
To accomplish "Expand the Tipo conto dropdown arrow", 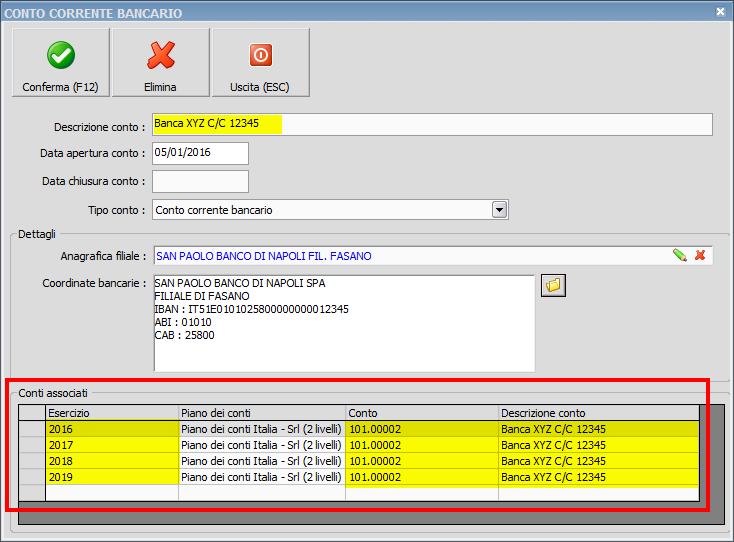I will (x=500, y=210).
